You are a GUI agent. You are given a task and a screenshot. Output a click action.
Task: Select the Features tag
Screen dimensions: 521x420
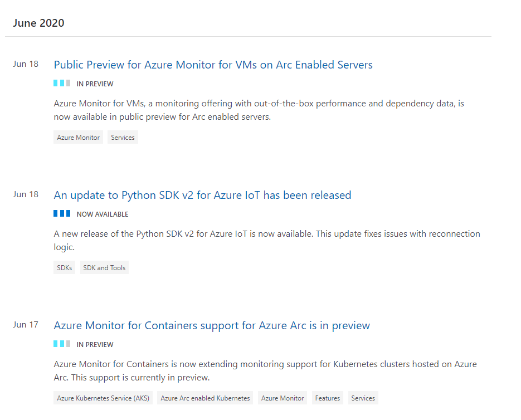(x=327, y=398)
